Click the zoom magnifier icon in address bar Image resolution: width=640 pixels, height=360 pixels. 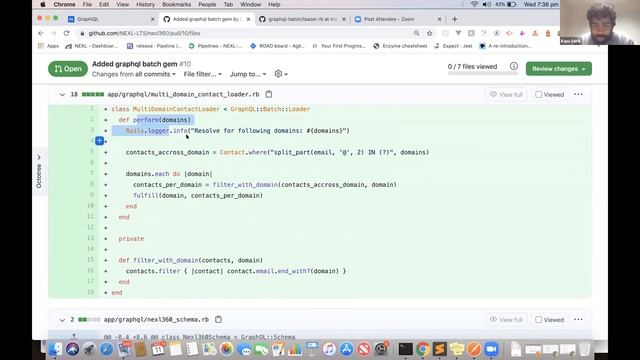click(416, 33)
